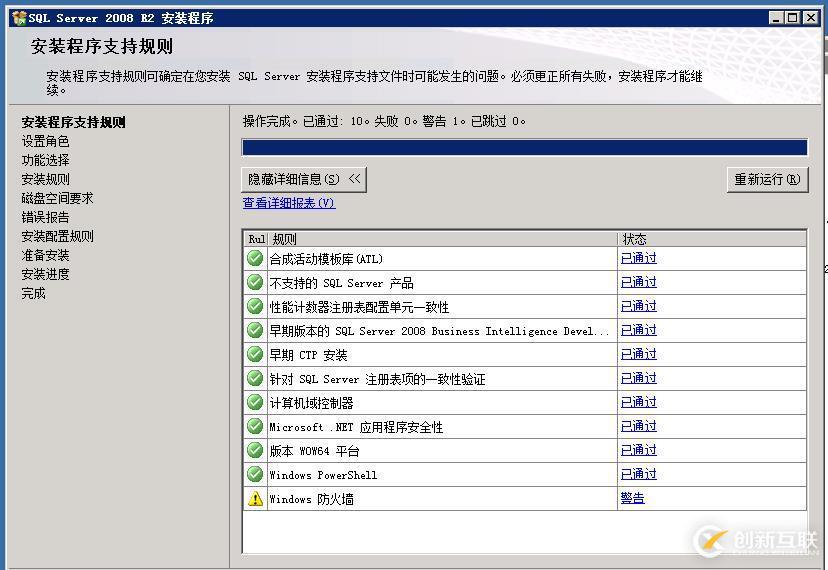Click the green check icon for 版本 WOW64 平台

click(x=255, y=450)
